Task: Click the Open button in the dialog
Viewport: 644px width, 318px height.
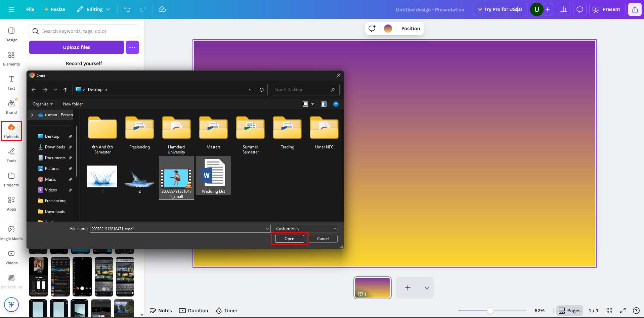Action: (289, 238)
